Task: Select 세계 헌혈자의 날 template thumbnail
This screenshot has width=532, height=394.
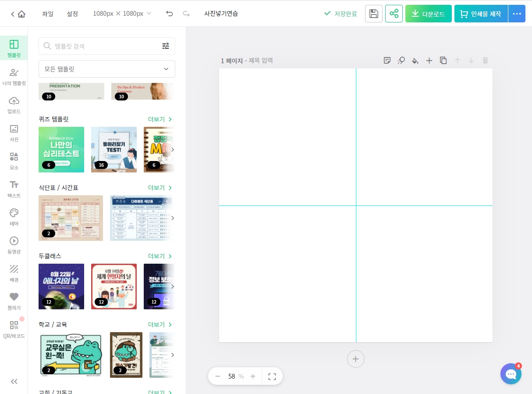Action: pos(114,287)
